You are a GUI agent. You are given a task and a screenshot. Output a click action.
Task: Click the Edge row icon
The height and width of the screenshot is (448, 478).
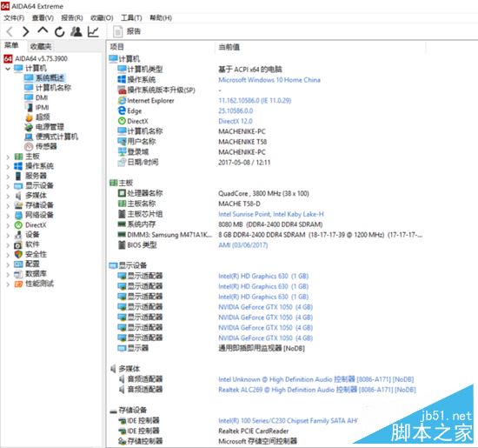tap(122, 110)
